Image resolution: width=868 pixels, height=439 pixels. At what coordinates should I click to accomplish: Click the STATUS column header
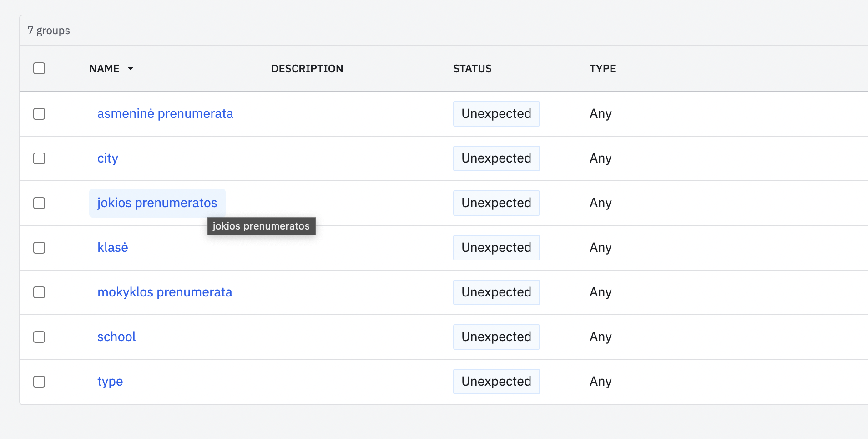pyautogui.click(x=472, y=69)
